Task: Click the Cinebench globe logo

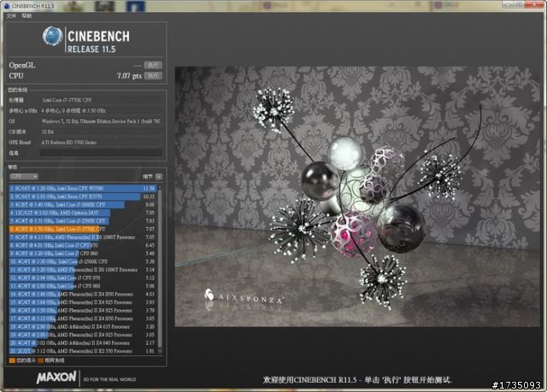Action: (53, 36)
